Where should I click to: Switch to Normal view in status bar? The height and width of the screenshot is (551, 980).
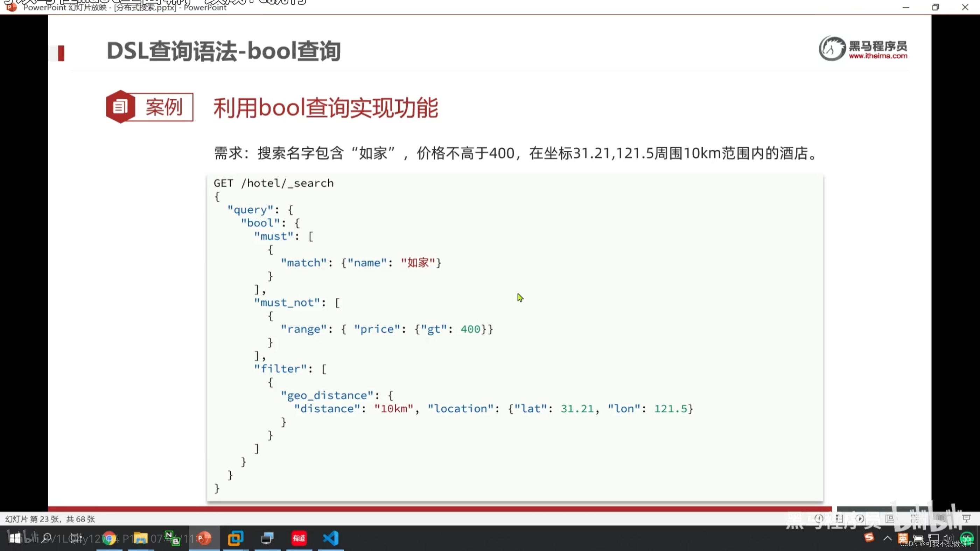click(x=889, y=518)
